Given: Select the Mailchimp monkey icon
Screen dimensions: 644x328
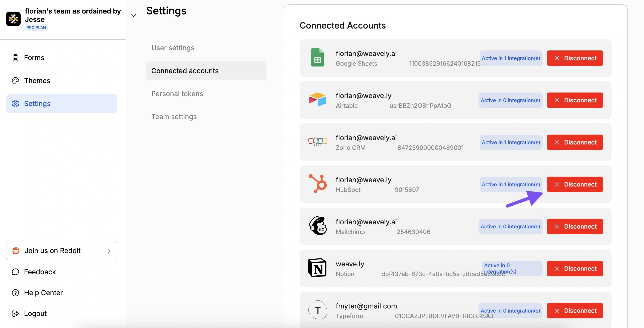Looking at the screenshot, I should pos(317,226).
